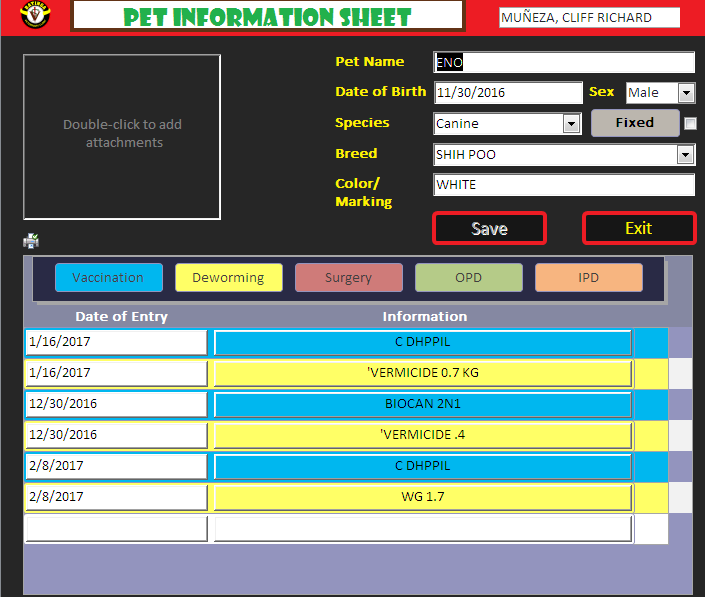Click the blue swatch beside BIOCAN 2N1
Screen dimensions: 705x597
652,405
